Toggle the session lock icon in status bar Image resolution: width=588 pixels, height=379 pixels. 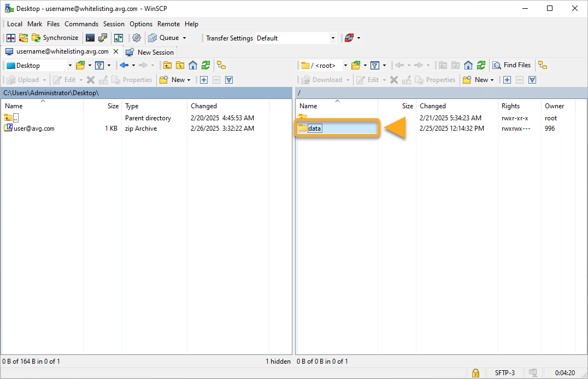(x=475, y=372)
